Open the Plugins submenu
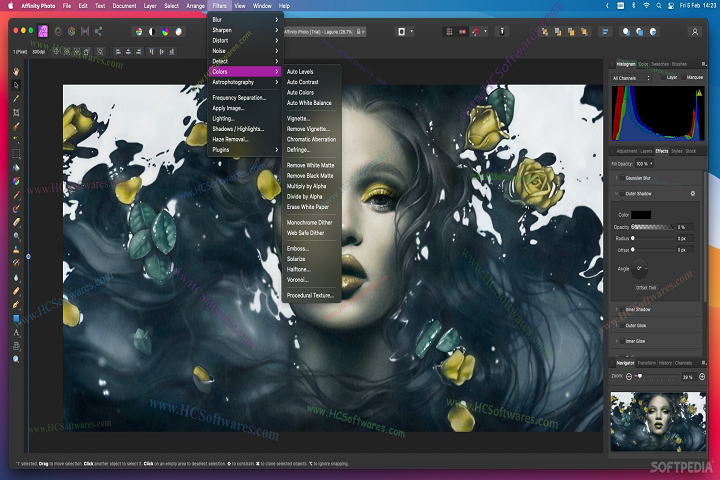Screen dimensions: 720x480 tap(245, 150)
